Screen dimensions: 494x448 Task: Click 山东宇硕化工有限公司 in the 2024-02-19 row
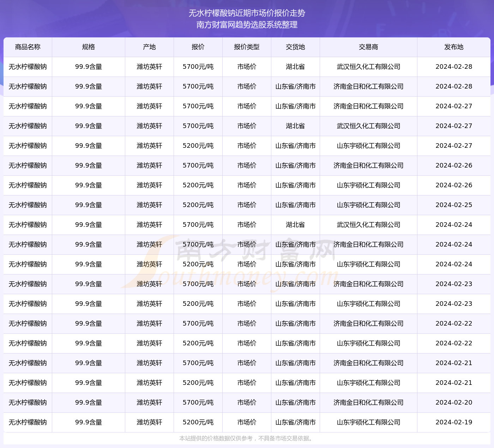368,422
